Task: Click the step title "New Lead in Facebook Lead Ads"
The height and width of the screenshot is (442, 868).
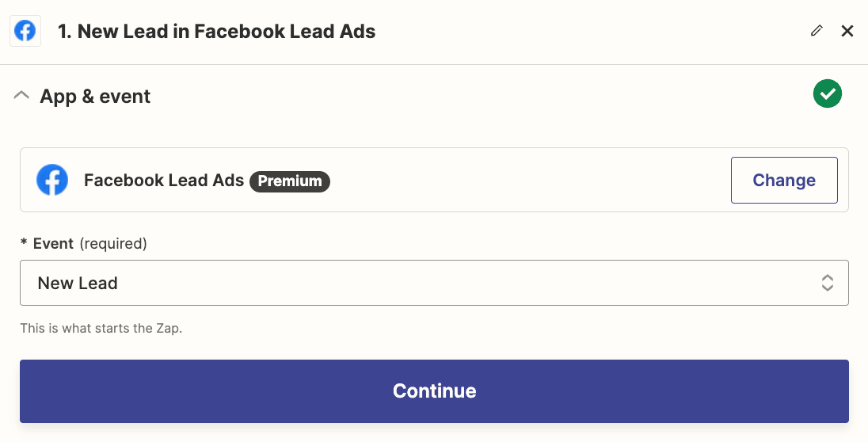Action: click(x=227, y=32)
